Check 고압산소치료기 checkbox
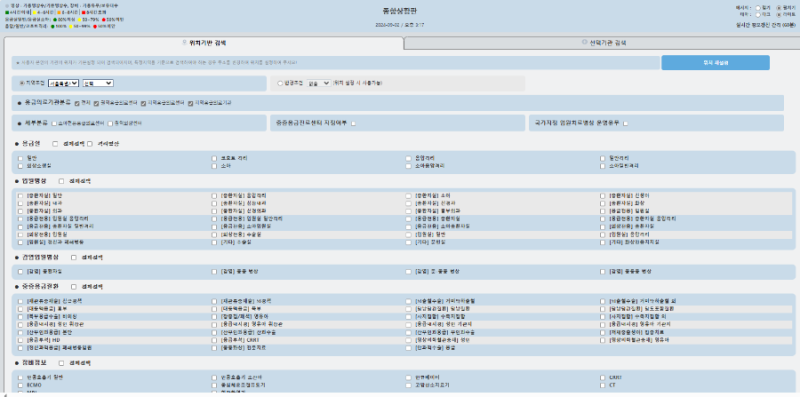The image size is (800, 397). (408, 385)
